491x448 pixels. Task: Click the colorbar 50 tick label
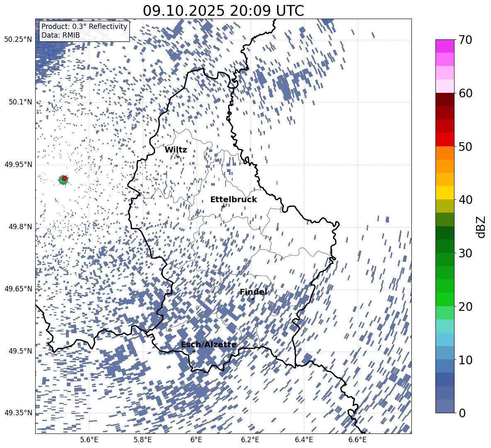(466, 146)
